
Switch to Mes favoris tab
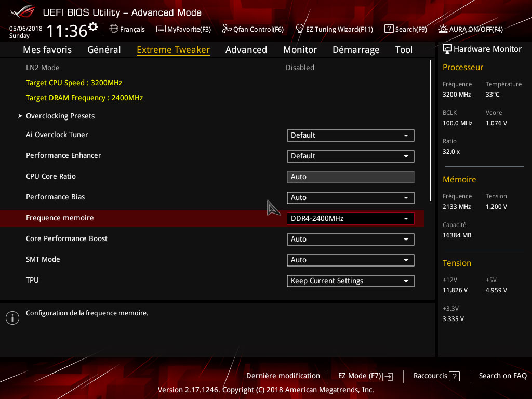[x=47, y=50]
